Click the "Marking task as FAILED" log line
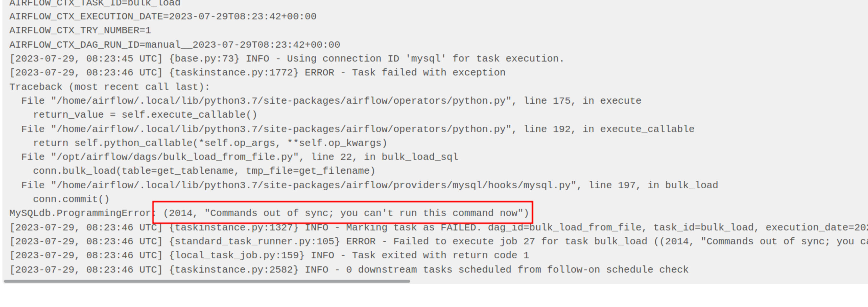Image resolution: width=868 pixels, height=307 pixels. coord(438,227)
